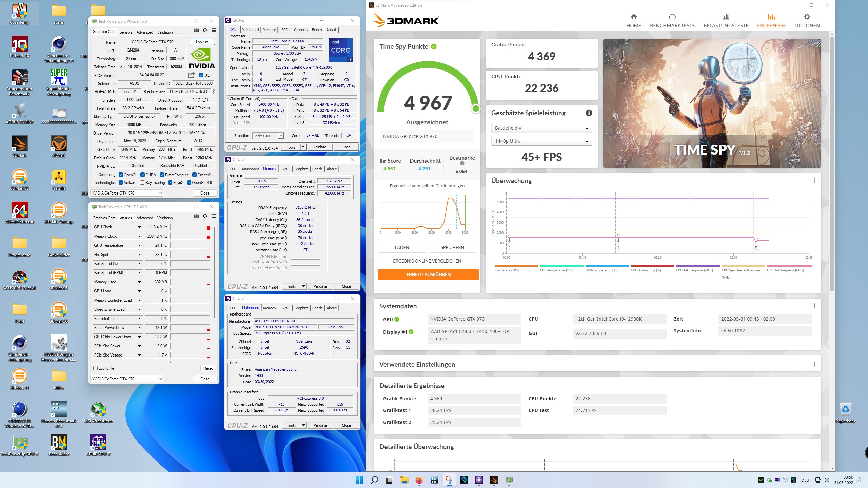Open CPUID CPU-Z desktop icon

coord(98,445)
